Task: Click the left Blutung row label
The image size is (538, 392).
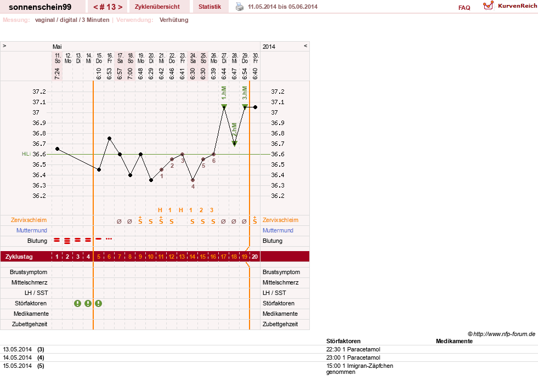Action: tap(37, 241)
